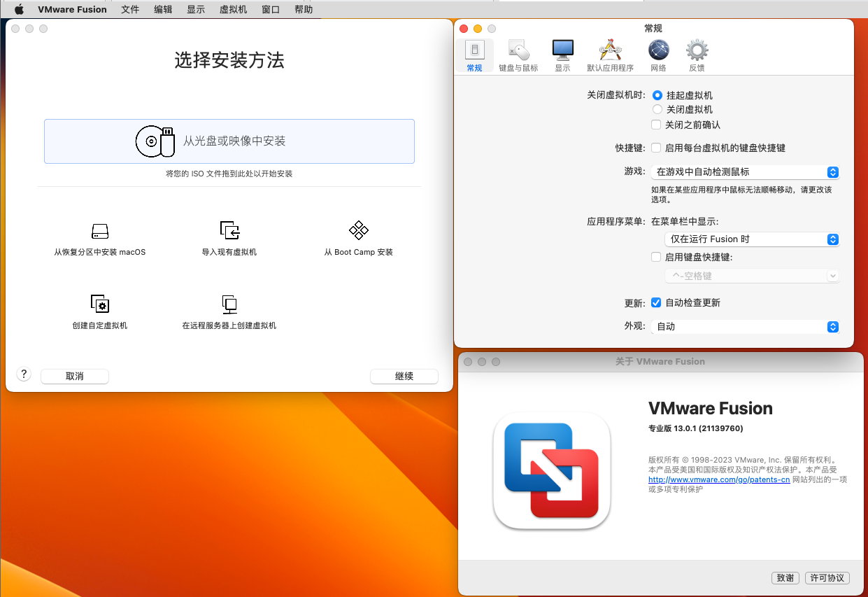Image resolution: width=868 pixels, height=597 pixels.
Task: Open the File (文件) menu
Action: [x=130, y=10]
